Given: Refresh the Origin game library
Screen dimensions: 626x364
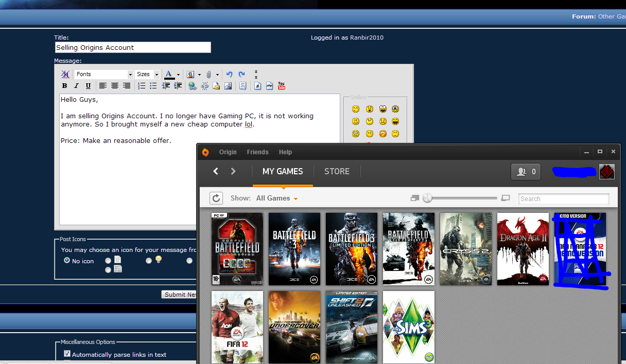Looking at the screenshot, I should pyautogui.click(x=216, y=198).
